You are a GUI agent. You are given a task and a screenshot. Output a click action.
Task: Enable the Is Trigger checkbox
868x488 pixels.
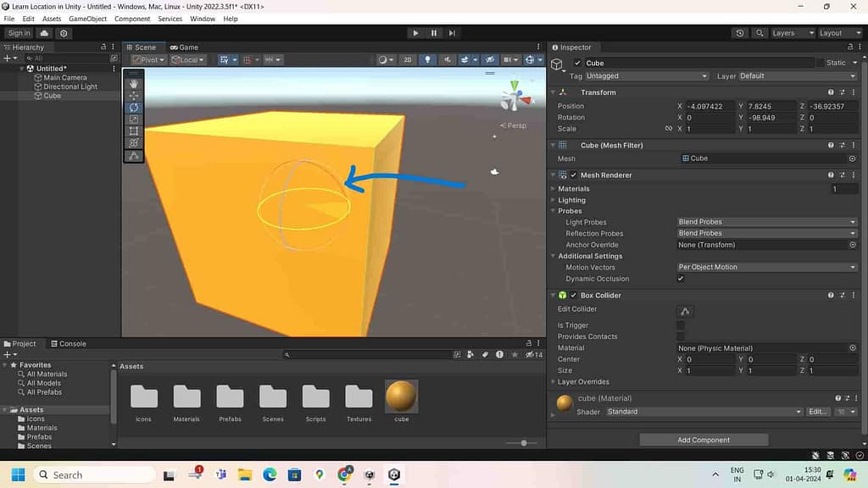pyautogui.click(x=681, y=324)
